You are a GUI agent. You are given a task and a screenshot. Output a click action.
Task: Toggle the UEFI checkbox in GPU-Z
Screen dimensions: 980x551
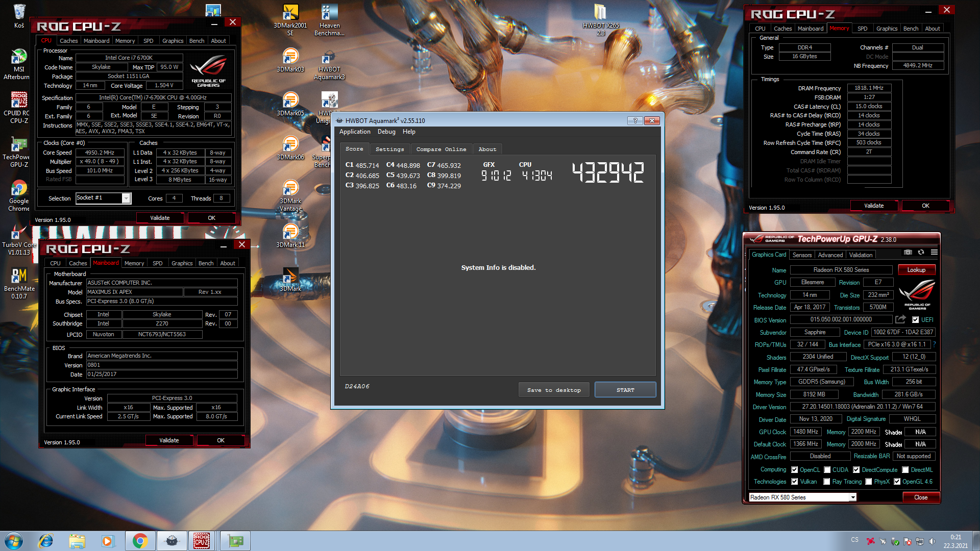915,320
